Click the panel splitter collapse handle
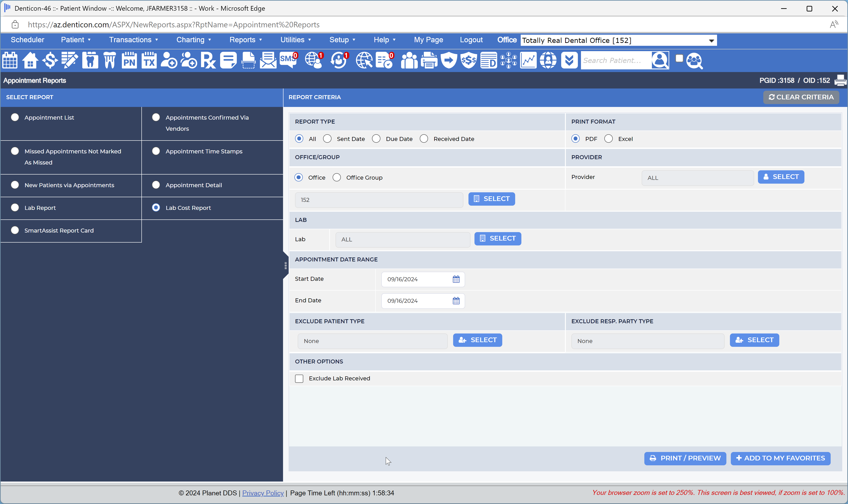 [x=286, y=265]
